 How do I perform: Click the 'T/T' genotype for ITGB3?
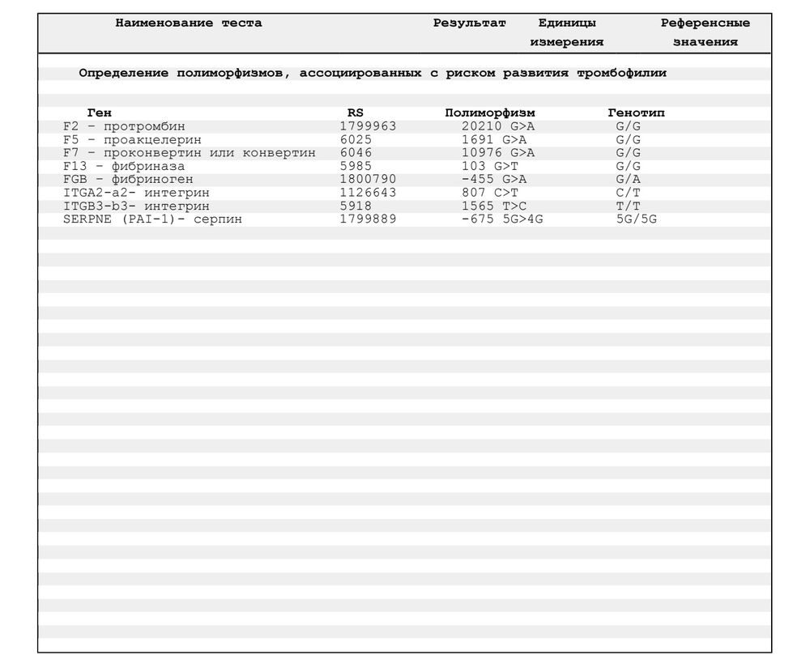(x=628, y=206)
